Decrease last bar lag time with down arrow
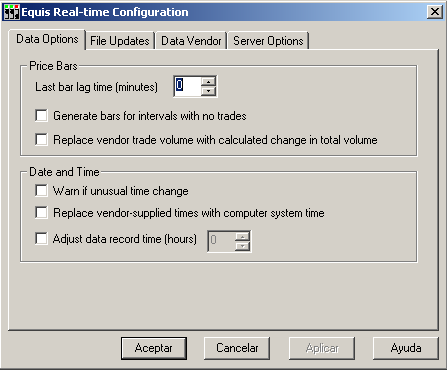Screen dimensions: 447x370 [209, 91]
